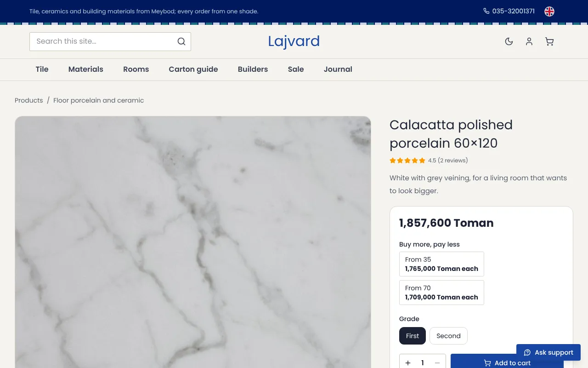
Task: Click the star rating icons
Action: [x=407, y=161]
